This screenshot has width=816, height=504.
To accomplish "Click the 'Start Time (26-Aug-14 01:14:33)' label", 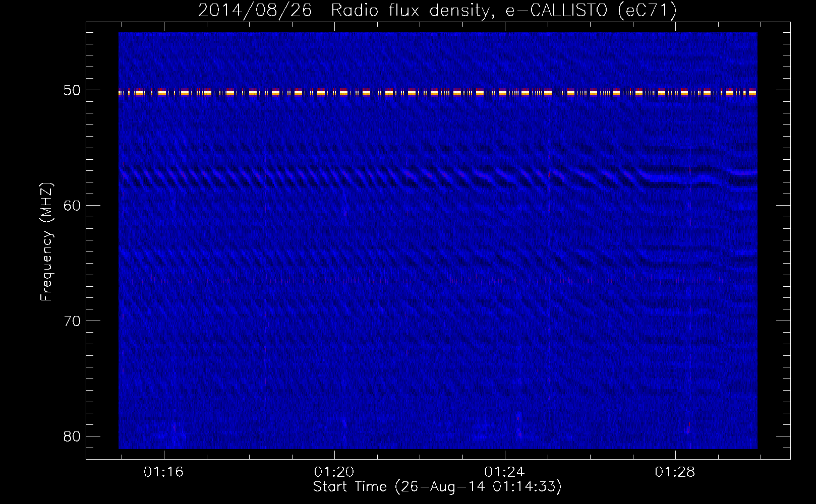I will pyautogui.click(x=437, y=487).
